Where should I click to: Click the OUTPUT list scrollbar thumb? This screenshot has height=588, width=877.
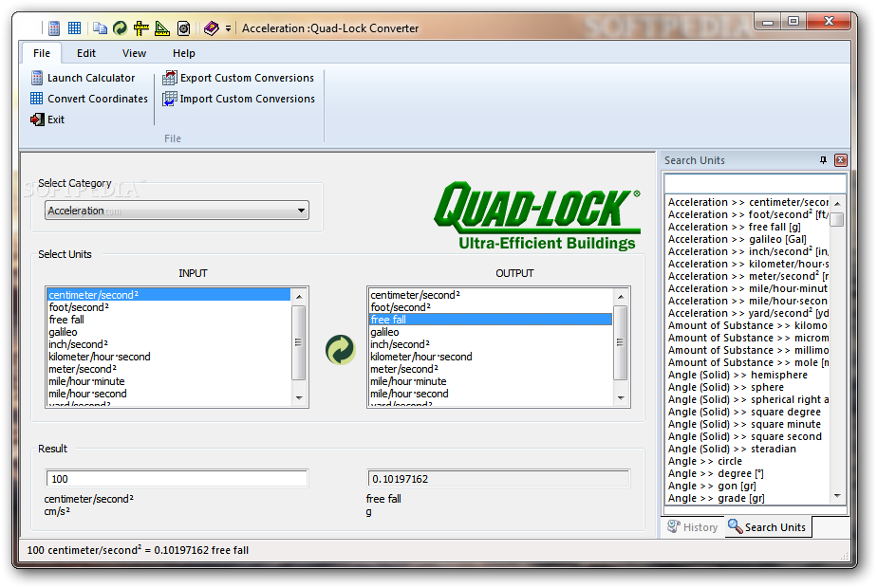(621, 342)
